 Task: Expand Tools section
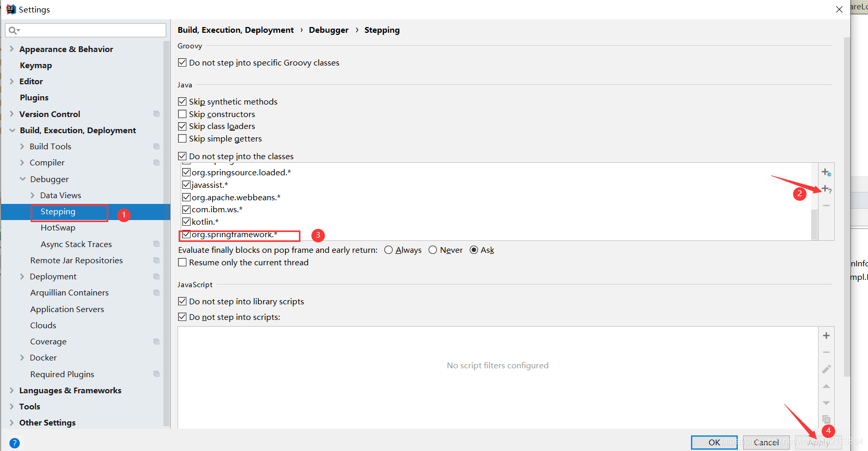pos(11,407)
